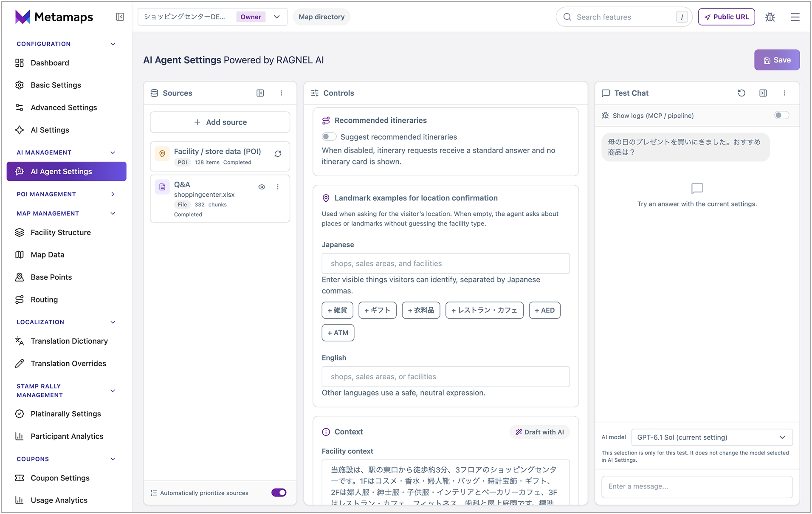
Task: Open the facility selector dropdown arrow
Action: (x=277, y=17)
